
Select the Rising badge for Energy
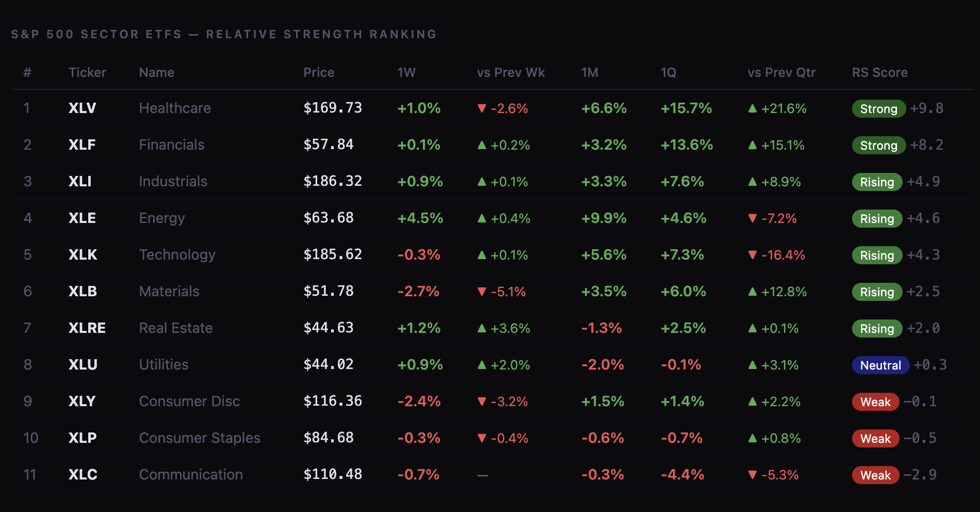(x=877, y=219)
